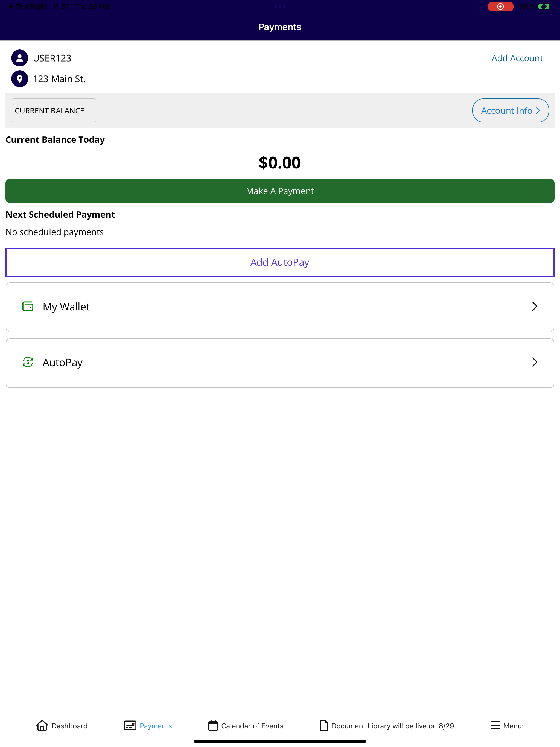Expand the AutoPay row chevron
This screenshot has height=747, width=560.
click(x=534, y=362)
